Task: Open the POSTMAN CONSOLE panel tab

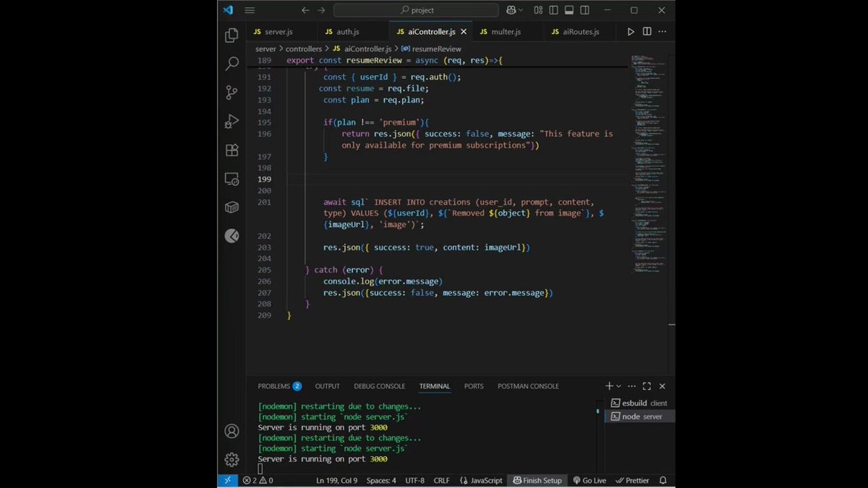Action: 528,386
